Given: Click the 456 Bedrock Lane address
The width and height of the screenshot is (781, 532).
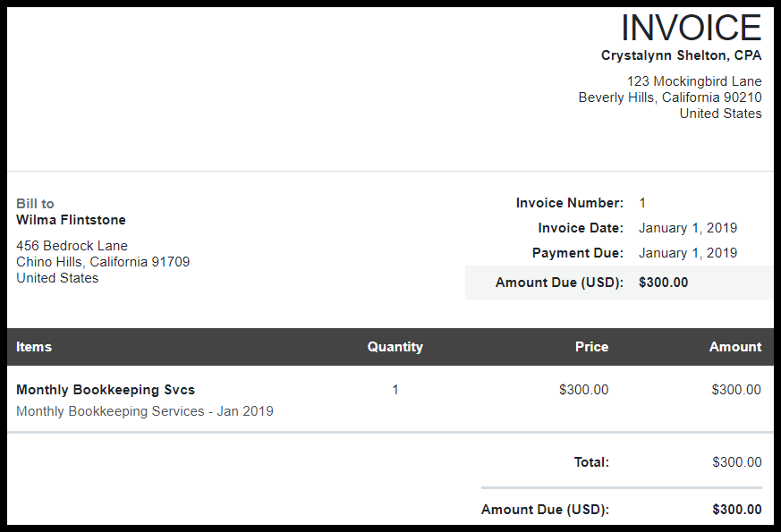Looking at the screenshot, I should (72, 246).
